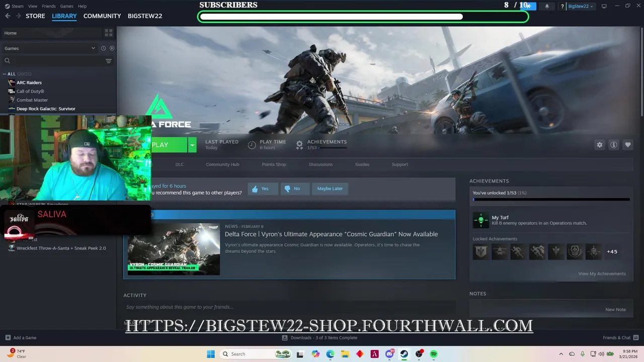Image resolution: width=644 pixels, height=362 pixels.
Task: Click the activity comment input field
Action: [289, 307]
